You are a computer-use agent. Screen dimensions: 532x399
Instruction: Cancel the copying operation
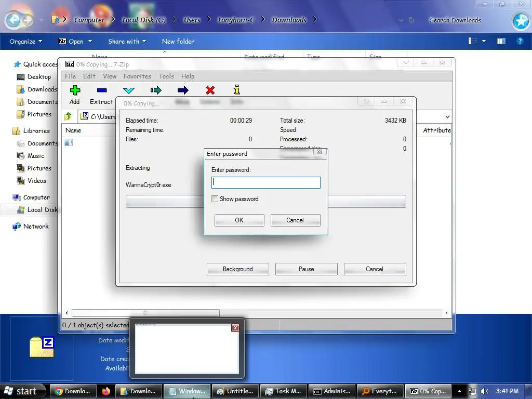coord(375,269)
